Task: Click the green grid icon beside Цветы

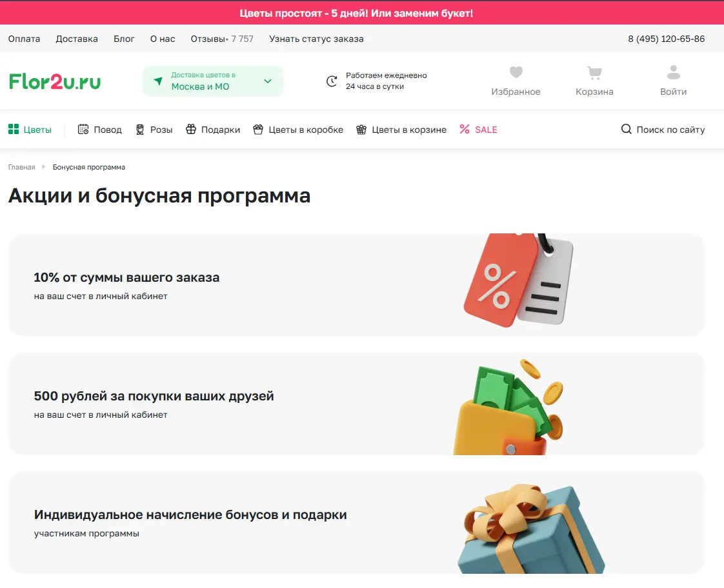Action: pos(14,129)
